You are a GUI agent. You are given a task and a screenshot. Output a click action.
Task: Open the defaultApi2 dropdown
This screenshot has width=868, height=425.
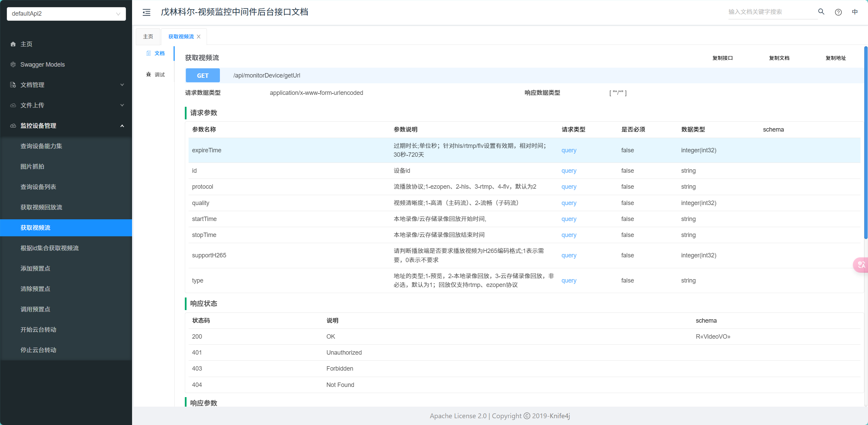point(66,14)
